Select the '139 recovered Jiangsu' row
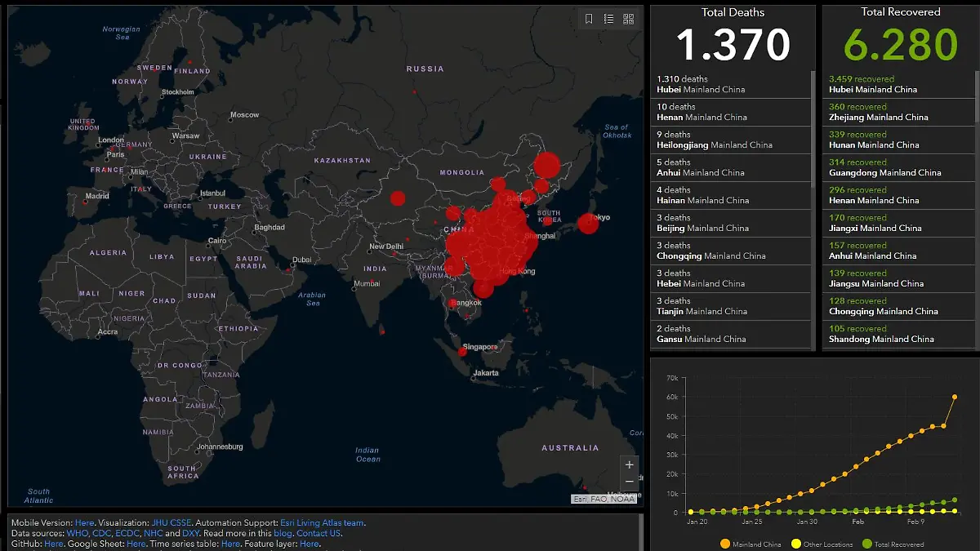The width and height of the screenshot is (980, 551). point(898,279)
